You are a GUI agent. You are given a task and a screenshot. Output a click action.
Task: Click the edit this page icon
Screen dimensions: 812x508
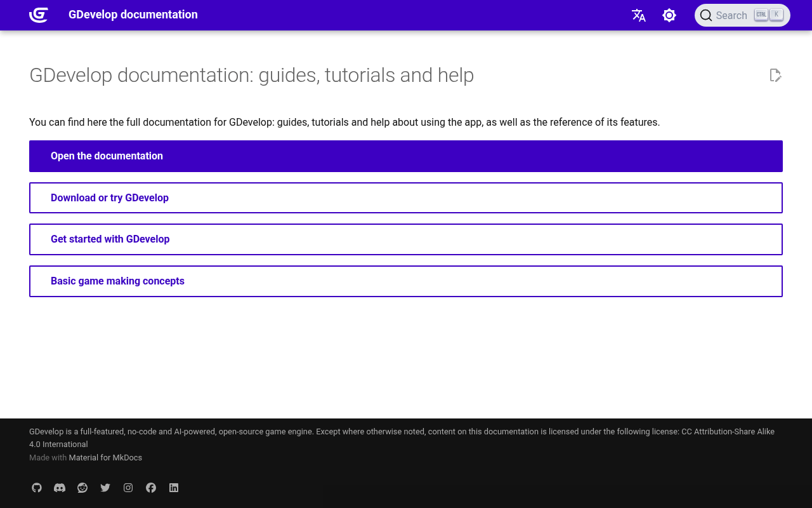pos(775,76)
